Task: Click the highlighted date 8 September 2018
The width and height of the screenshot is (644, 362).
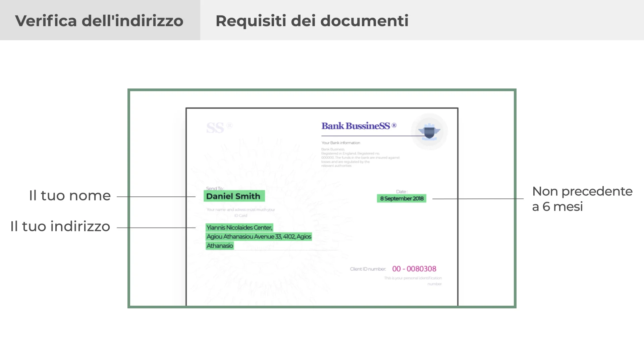Action: tap(401, 198)
